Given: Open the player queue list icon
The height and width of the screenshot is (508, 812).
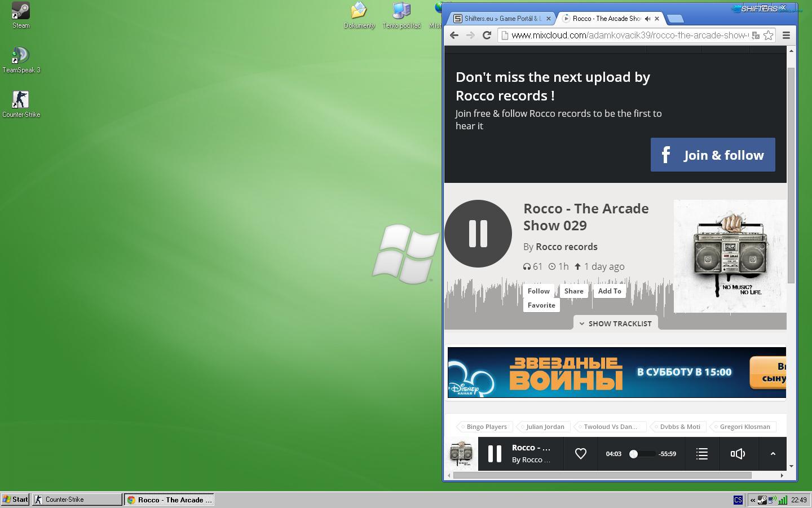Looking at the screenshot, I should click(702, 454).
